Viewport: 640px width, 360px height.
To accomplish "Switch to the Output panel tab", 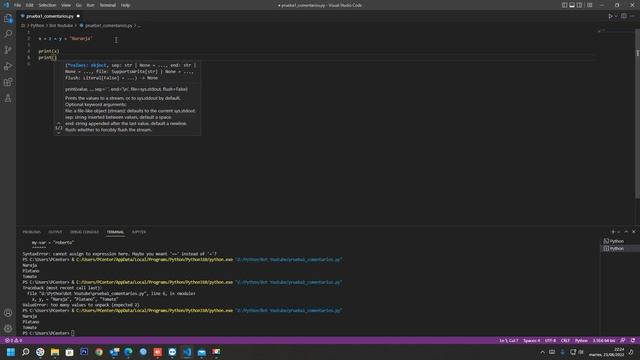I will tap(55, 232).
